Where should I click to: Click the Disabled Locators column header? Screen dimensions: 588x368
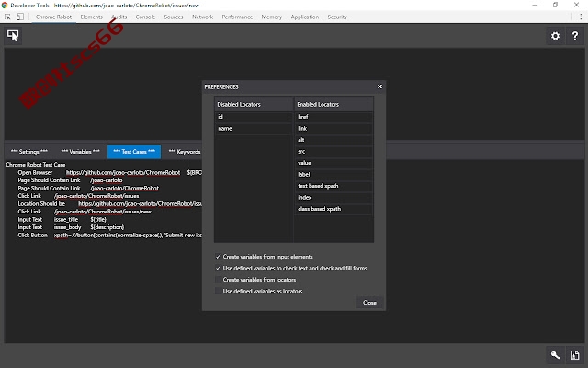click(254, 104)
